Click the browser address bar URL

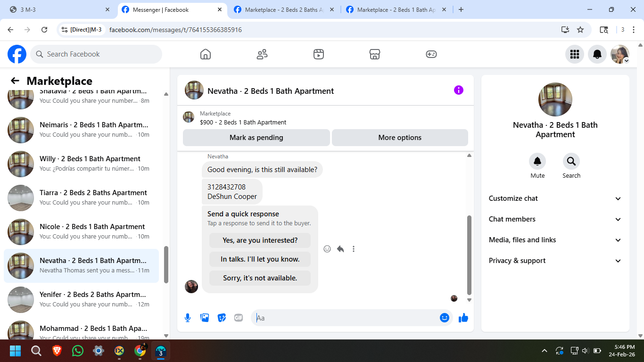pos(175,30)
